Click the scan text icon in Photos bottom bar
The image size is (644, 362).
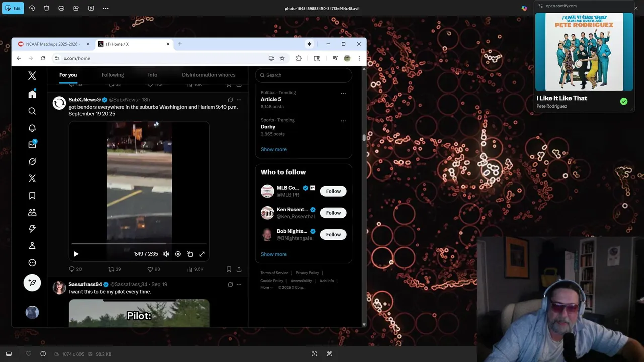pyautogui.click(x=330, y=354)
